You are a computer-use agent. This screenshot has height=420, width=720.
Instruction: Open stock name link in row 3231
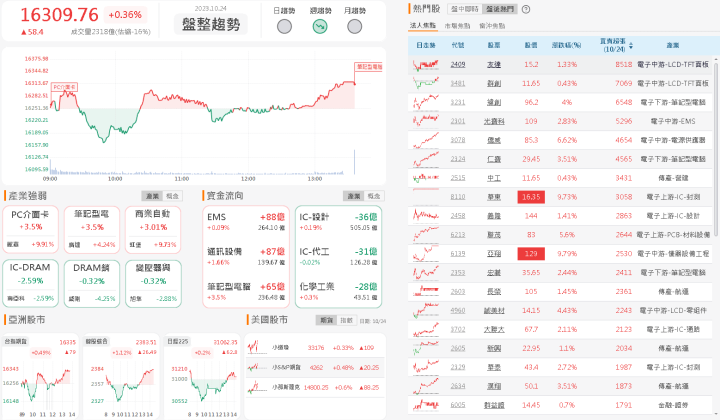[494, 102]
